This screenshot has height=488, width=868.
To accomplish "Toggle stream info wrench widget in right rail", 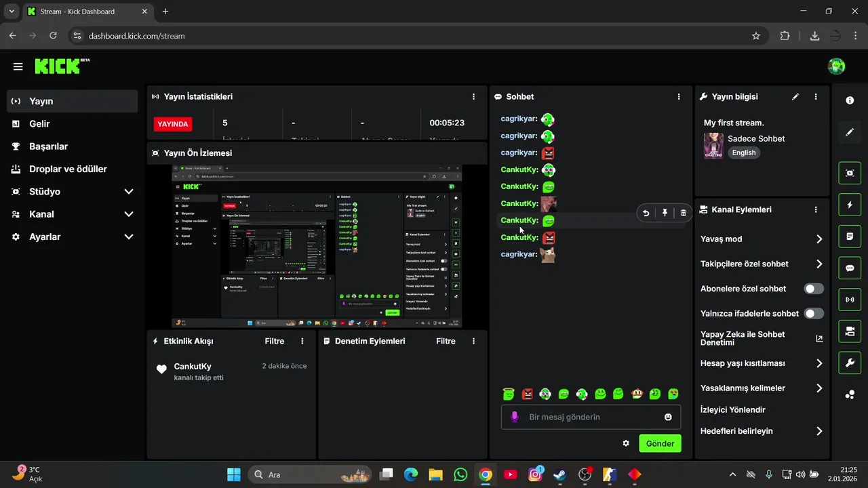I will [x=850, y=363].
